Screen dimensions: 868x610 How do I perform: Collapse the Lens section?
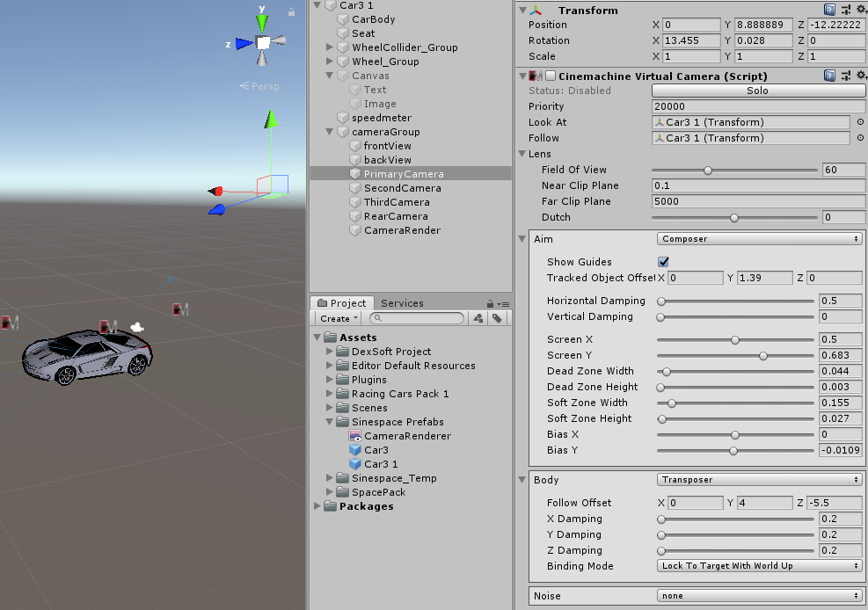coord(522,154)
